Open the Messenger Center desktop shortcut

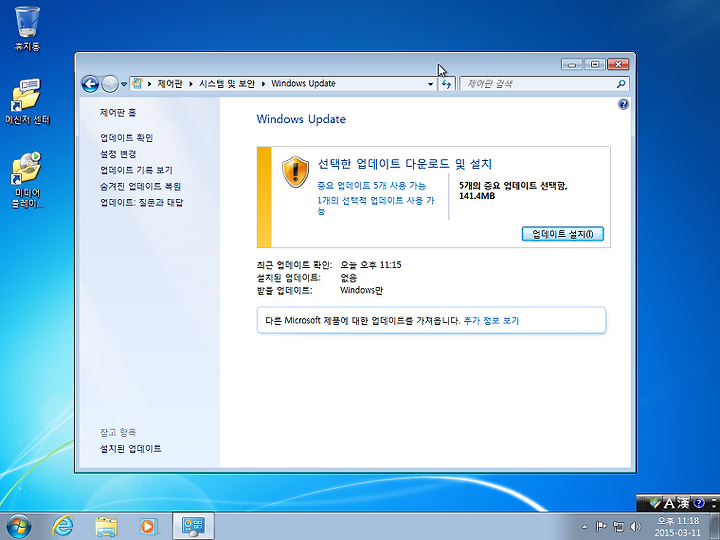tap(27, 101)
